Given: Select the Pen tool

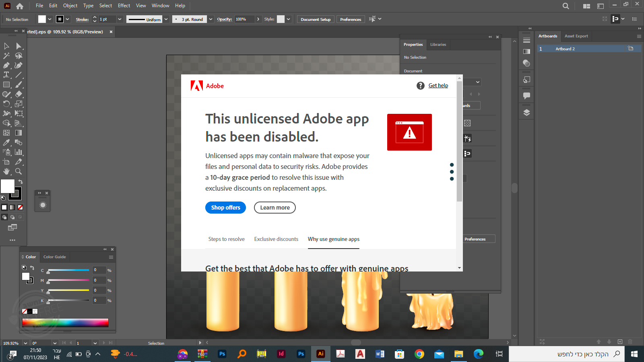Looking at the screenshot, I should 6,65.
